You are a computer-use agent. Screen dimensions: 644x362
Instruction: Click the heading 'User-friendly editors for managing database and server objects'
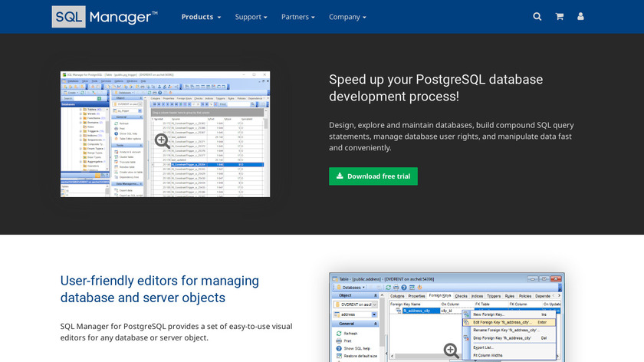159,289
